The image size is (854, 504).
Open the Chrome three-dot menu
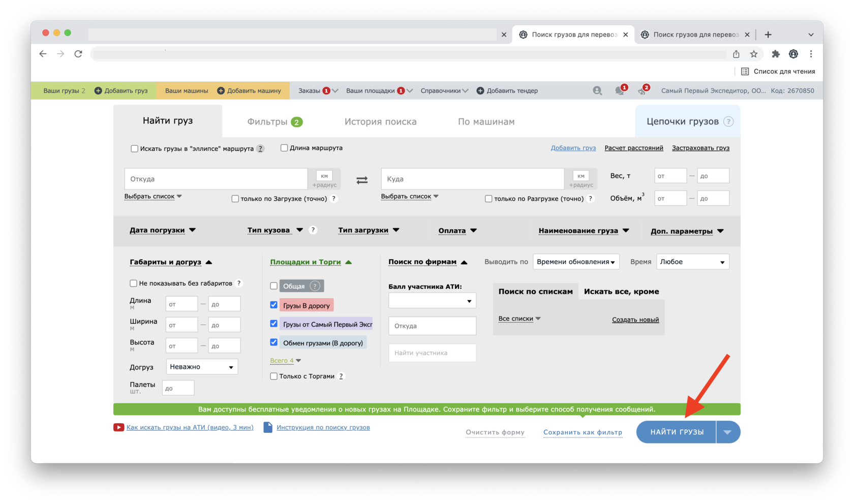click(811, 54)
